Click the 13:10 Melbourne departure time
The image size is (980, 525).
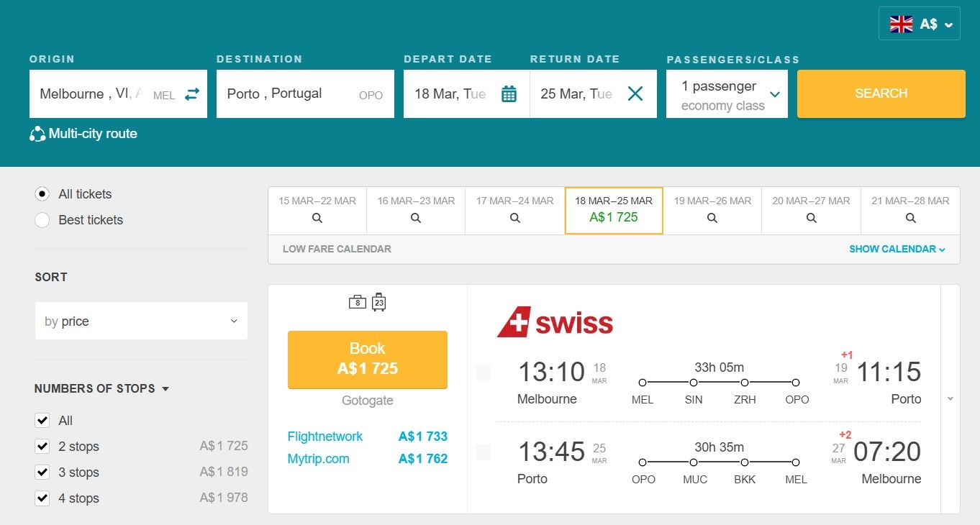click(x=551, y=373)
